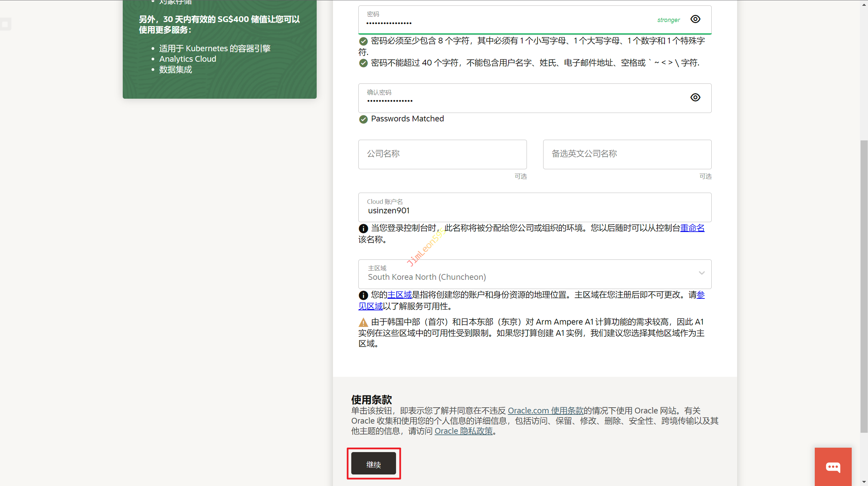The height and width of the screenshot is (486, 868).
Task: Click info icon beside home region note
Action: [363, 295]
